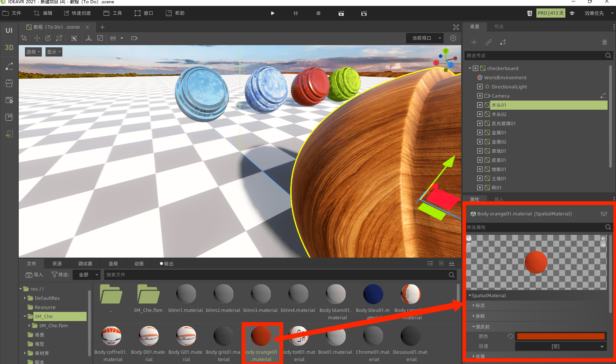
Task: Open the store icon in left sidebar
Action: tap(9, 83)
